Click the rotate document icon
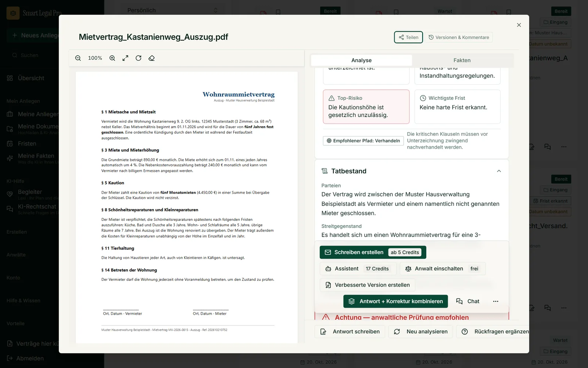 coord(139,58)
